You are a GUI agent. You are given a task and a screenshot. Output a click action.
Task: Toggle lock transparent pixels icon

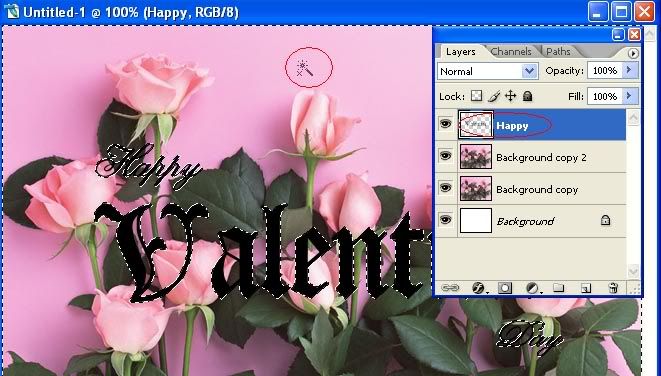tap(476, 96)
